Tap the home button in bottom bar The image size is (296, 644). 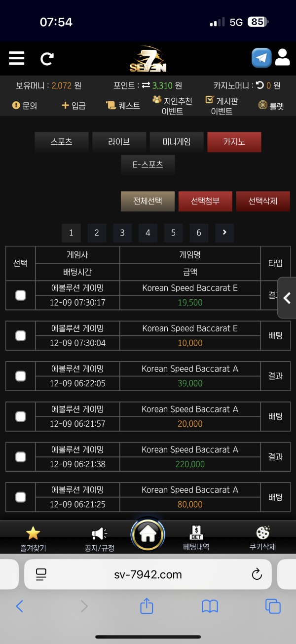148,534
